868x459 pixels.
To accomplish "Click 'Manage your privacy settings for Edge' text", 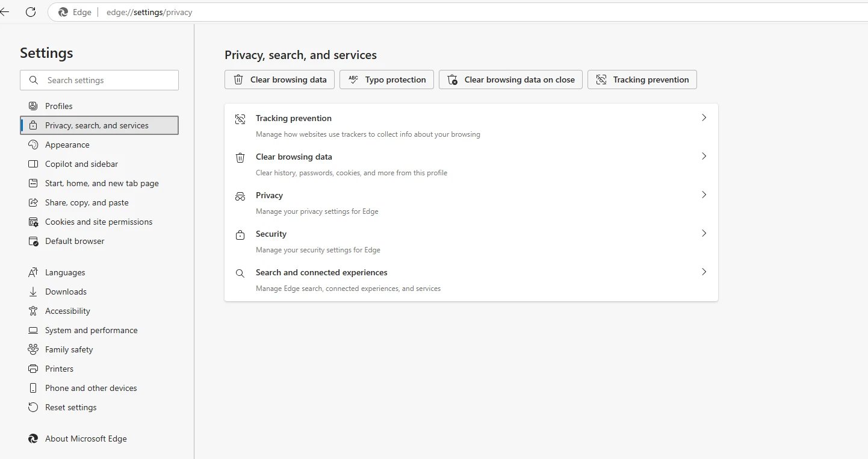I will coord(317,211).
